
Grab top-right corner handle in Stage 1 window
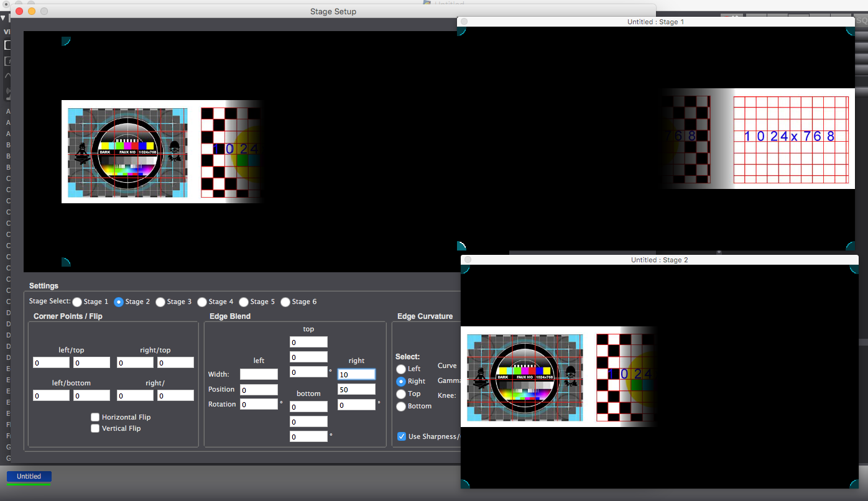tap(850, 31)
